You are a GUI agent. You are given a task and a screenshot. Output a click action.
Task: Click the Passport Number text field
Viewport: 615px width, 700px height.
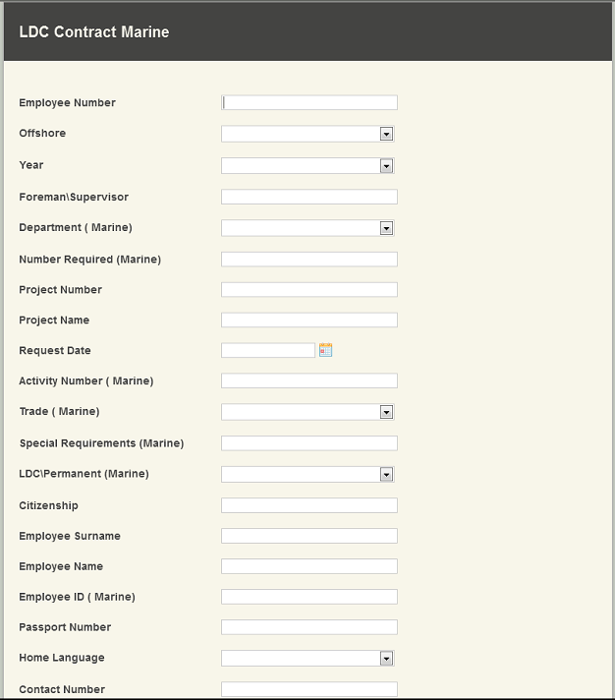(309, 627)
